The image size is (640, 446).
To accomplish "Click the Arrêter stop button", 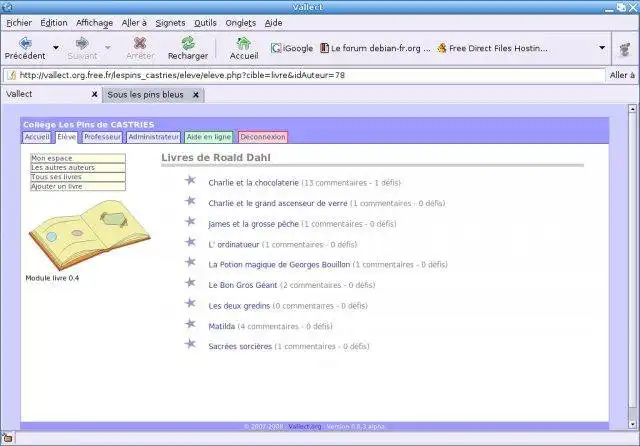I will (140, 48).
